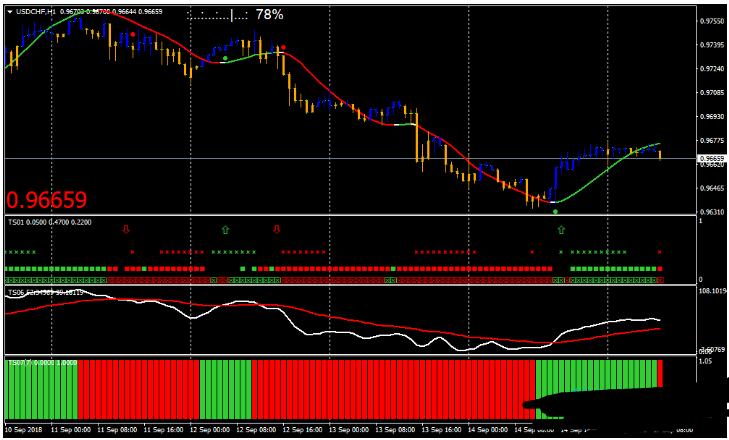Click the 13 Sep 08:00 time label
The image size is (729, 440).
click(x=395, y=429)
